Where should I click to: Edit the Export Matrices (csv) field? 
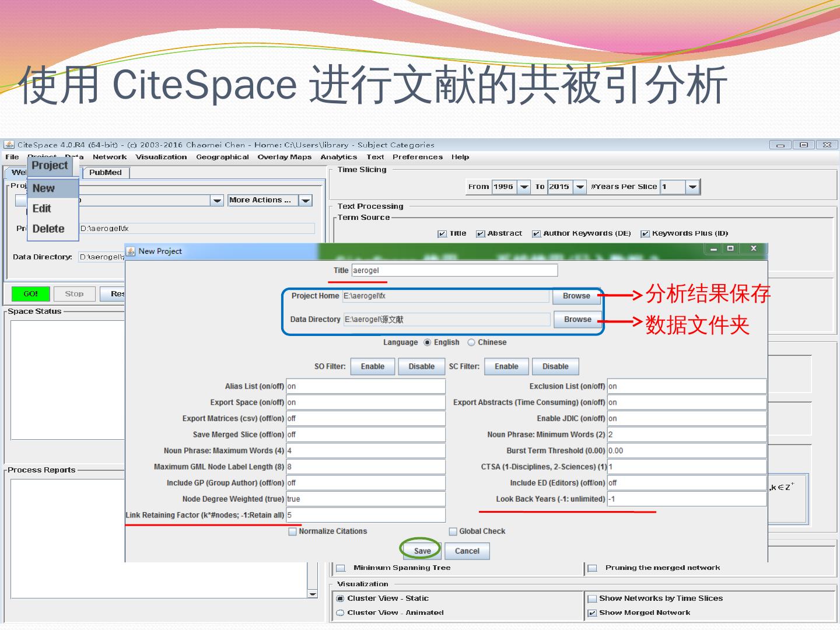coord(366,418)
